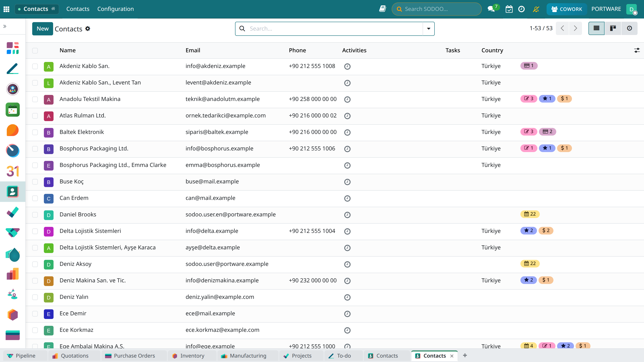644x362 pixels.
Task: Close the active Contacts bottom tab
Action: coord(452,356)
